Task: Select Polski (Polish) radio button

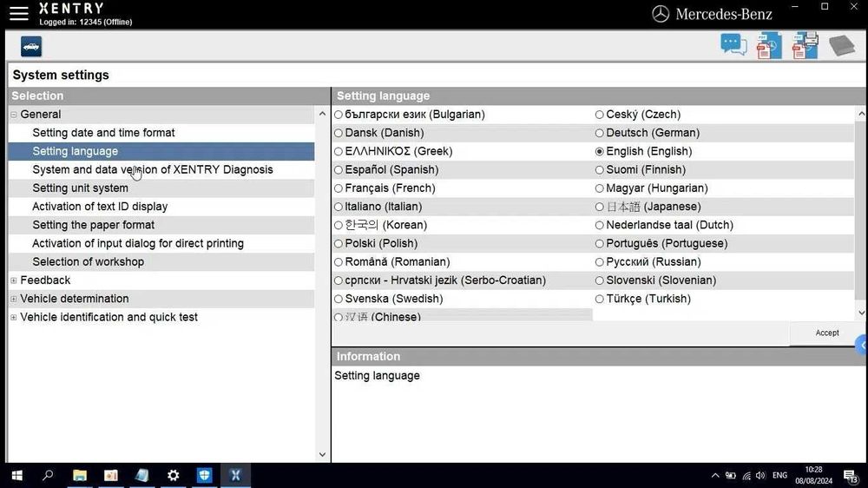Action: coord(339,244)
